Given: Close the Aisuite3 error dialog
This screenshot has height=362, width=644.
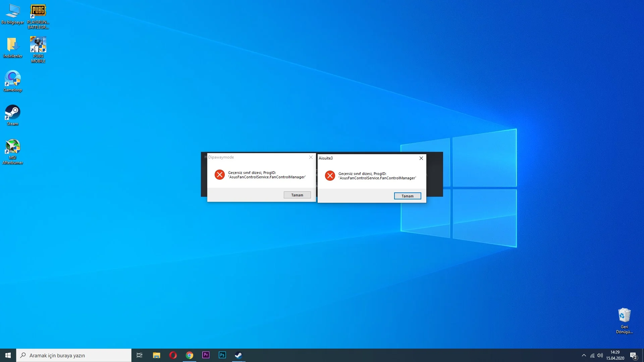Looking at the screenshot, I should (x=421, y=158).
